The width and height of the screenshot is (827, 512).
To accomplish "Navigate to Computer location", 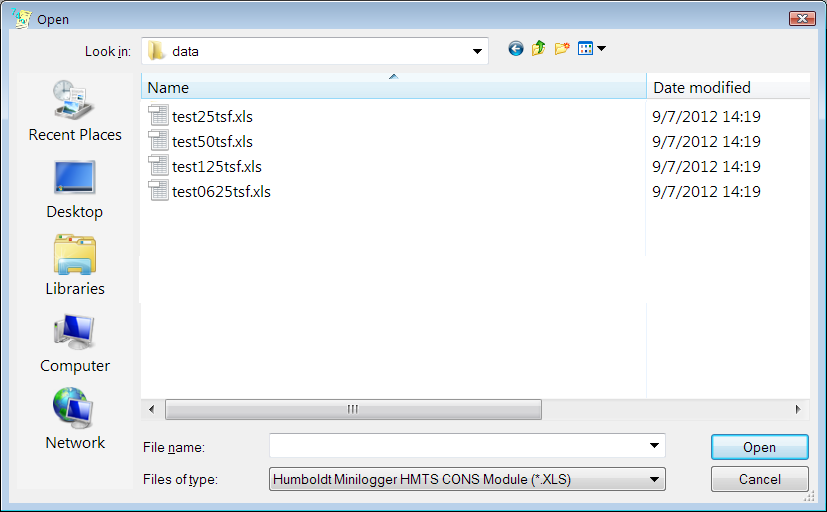I will tap(75, 342).
